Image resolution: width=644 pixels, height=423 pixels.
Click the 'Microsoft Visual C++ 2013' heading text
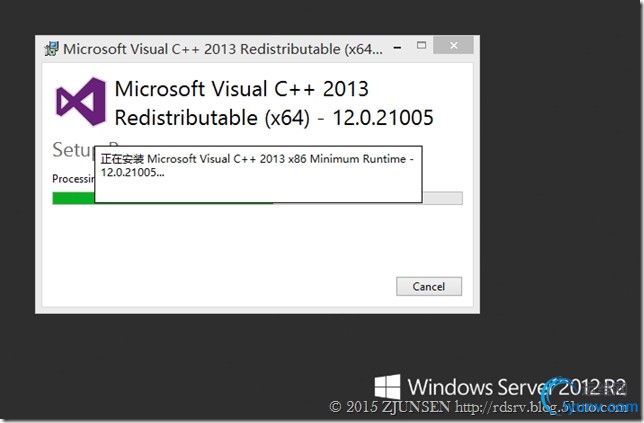242,89
